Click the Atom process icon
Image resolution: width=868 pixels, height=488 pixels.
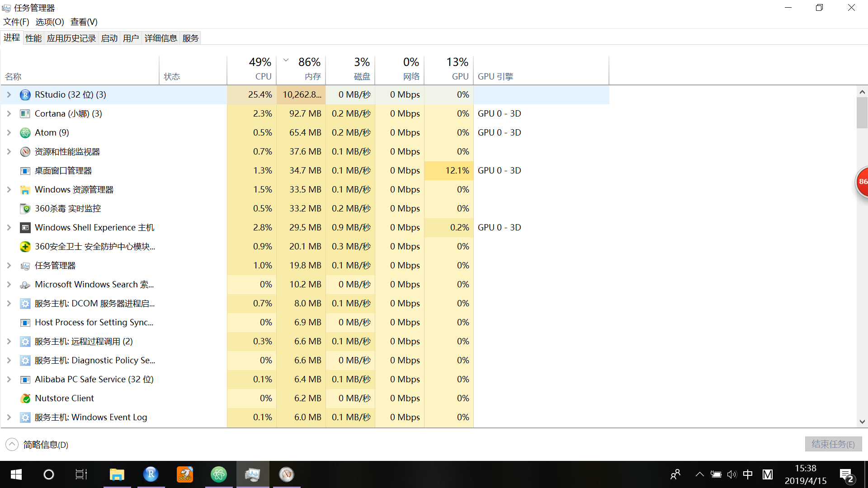coord(25,133)
